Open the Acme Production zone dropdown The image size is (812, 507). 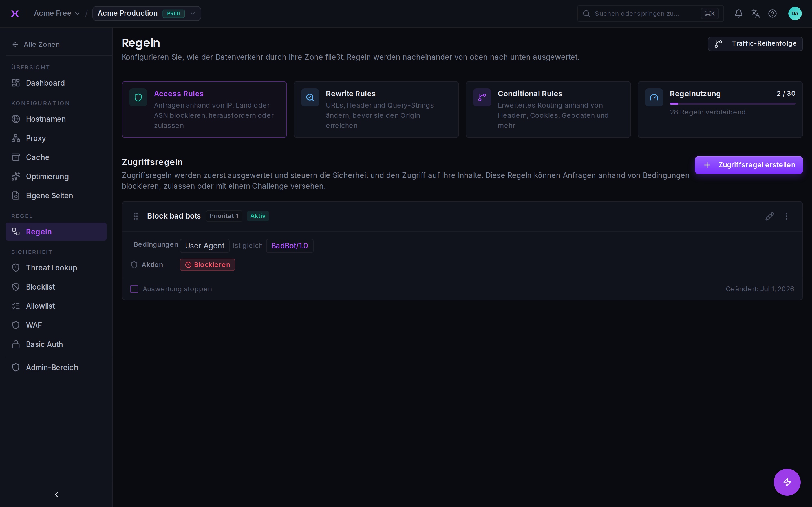(147, 14)
